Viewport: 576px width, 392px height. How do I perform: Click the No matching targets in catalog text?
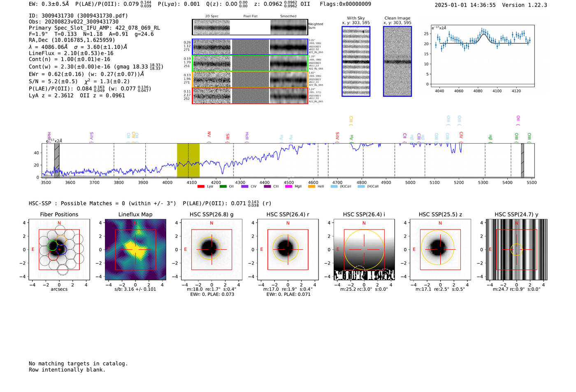78,364
